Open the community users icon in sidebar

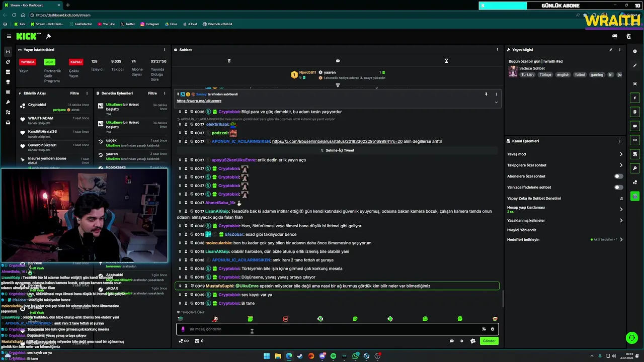[8, 112]
